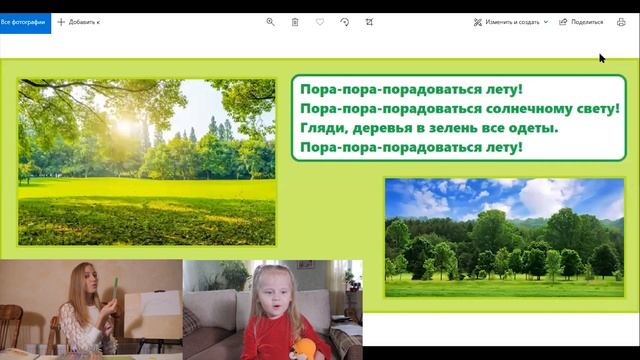640x360 pixels.
Task: Select the video of the woman teacher
Action: point(91,309)
